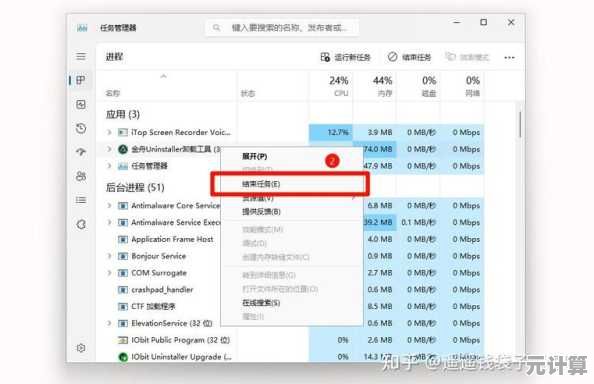Viewport: 594px width, 384px height.
Task: Click the 任务管理器 process row icon
Action: tap(122, 166)
